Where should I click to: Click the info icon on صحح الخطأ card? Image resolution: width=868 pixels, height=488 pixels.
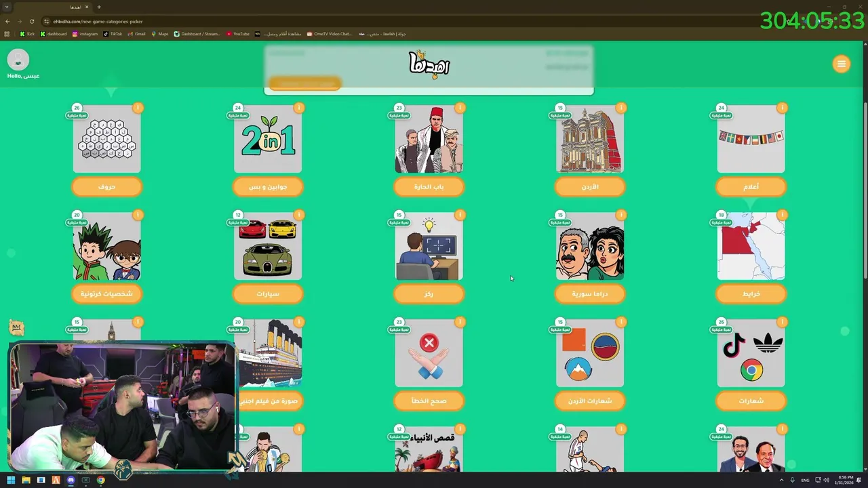click(460, 322)
